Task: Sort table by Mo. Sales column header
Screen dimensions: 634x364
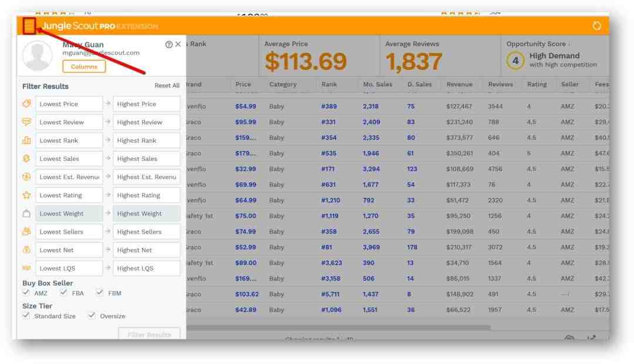Action: coord(377,85)
